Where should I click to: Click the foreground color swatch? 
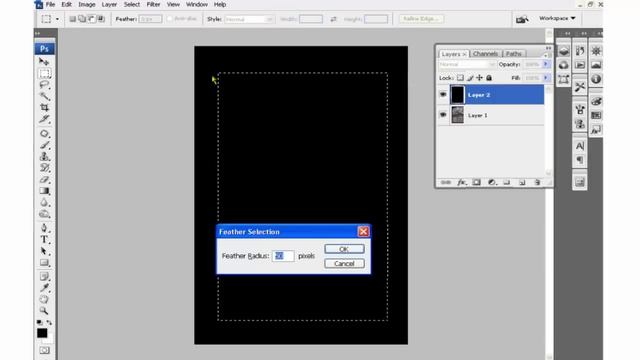coord(42,333)
